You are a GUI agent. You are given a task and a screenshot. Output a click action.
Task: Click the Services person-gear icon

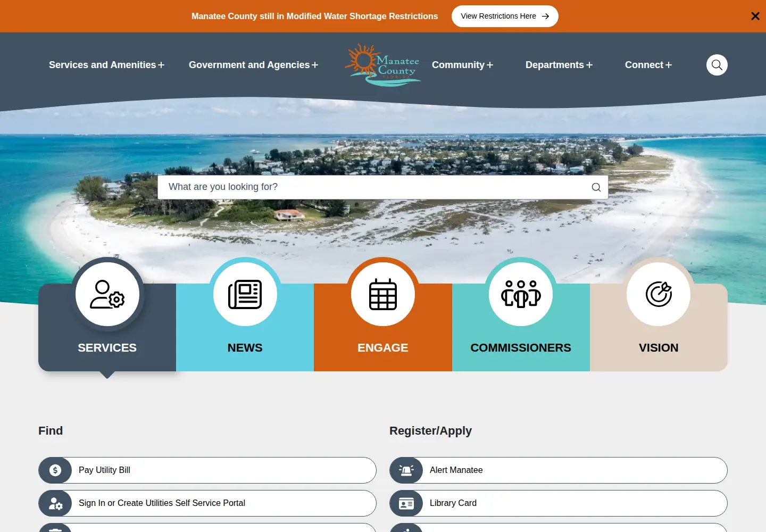point(107,294)
